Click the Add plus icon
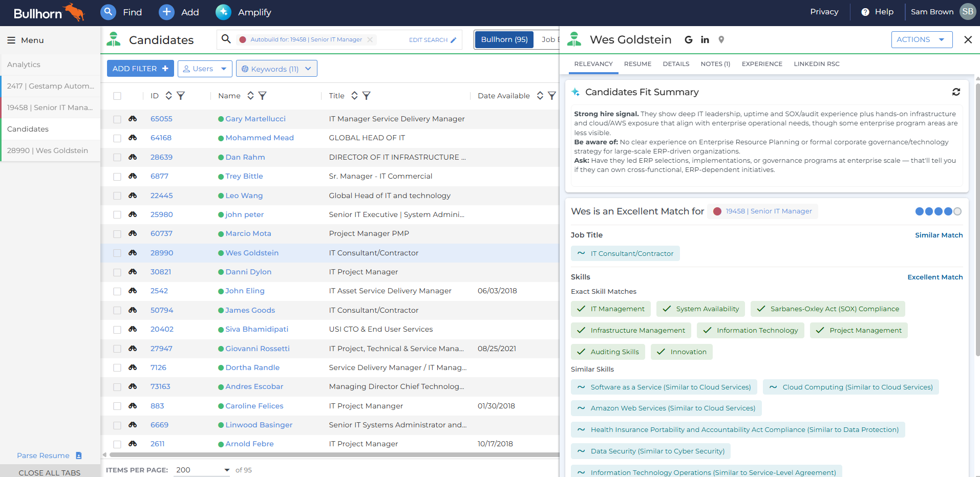 166,12
